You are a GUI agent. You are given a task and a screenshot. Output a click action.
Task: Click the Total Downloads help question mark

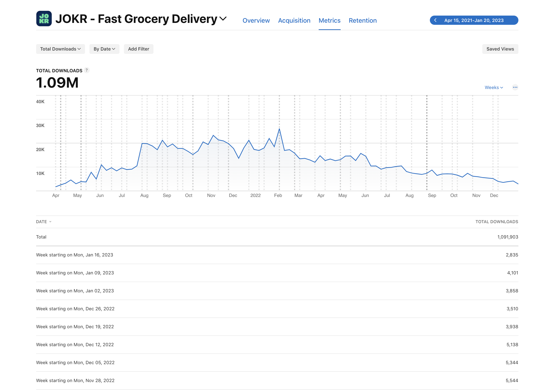(86, 70)
